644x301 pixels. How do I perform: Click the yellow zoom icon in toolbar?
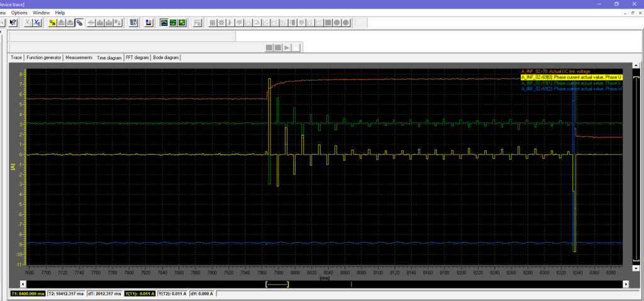[52, 23]
